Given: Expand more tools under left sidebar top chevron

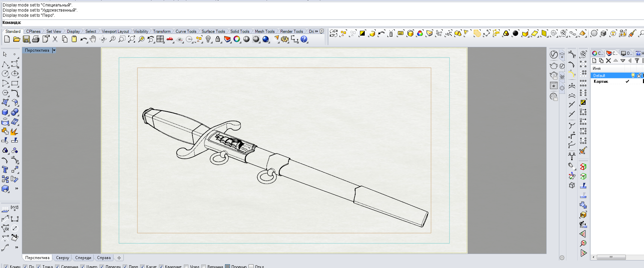Looking at the screenshot, I should point(16,188).
